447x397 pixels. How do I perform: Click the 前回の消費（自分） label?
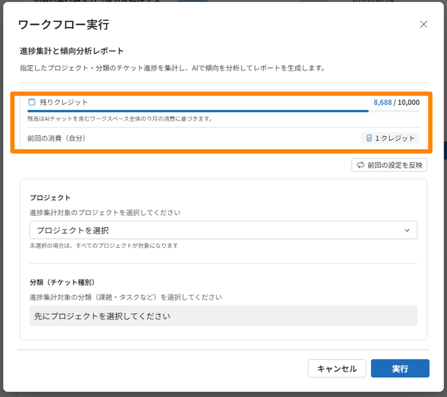(x=57, y=138)
